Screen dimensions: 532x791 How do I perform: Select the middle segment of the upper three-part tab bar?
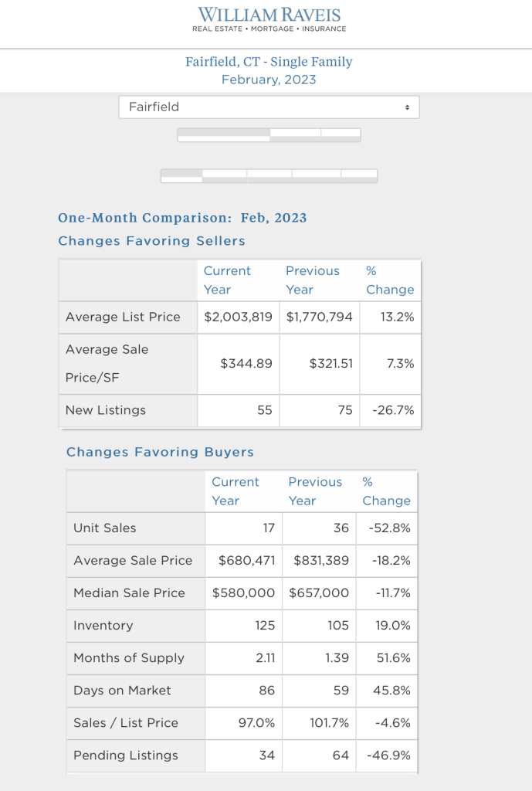click(x=295, y=134)
